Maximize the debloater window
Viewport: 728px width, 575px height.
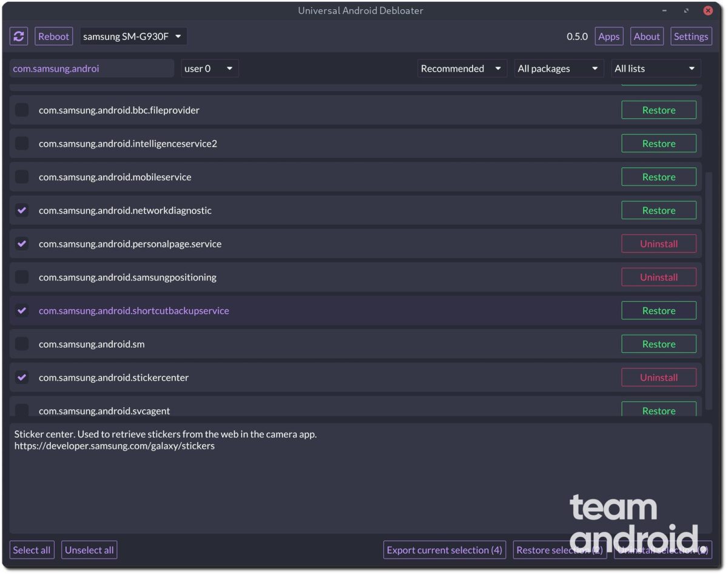click(x=686, y=10)
